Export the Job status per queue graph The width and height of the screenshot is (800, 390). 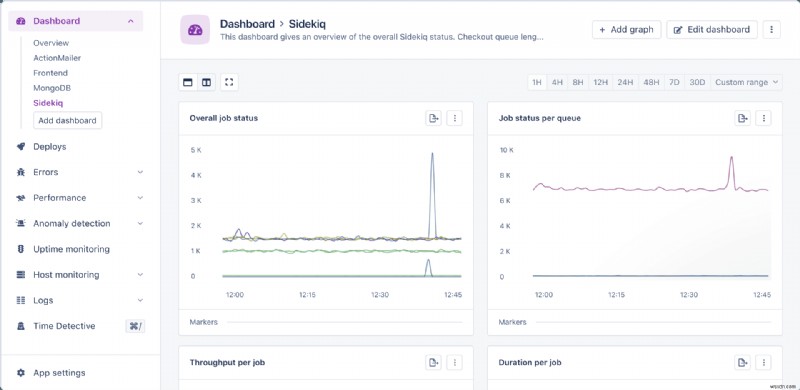[x=743, y=118]
